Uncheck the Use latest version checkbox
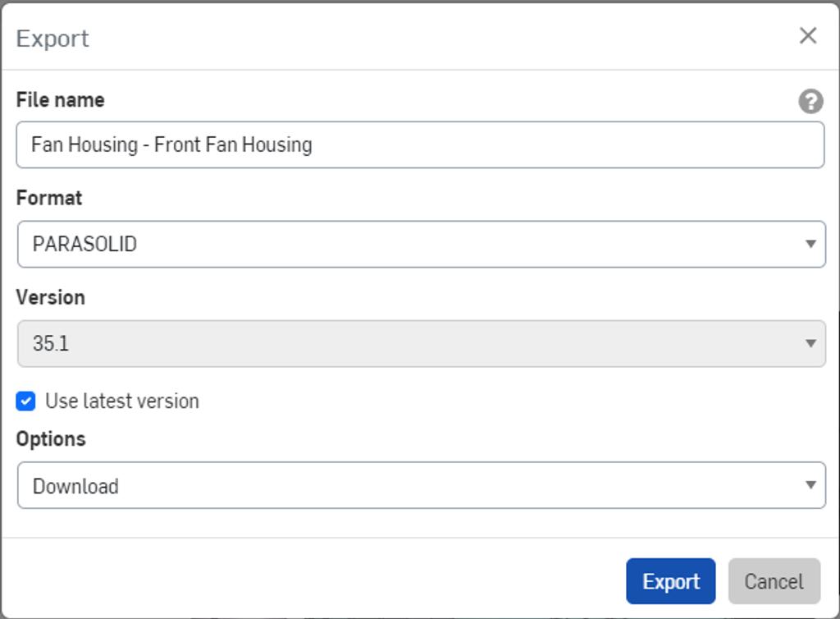This screenshot has width=840, height=619. [x=25, y=401]
